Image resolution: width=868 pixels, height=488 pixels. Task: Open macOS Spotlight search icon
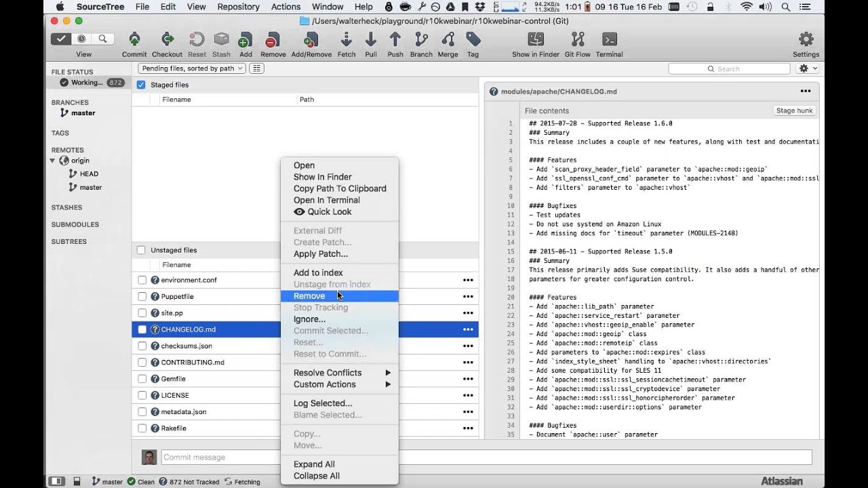click(785, 7)
